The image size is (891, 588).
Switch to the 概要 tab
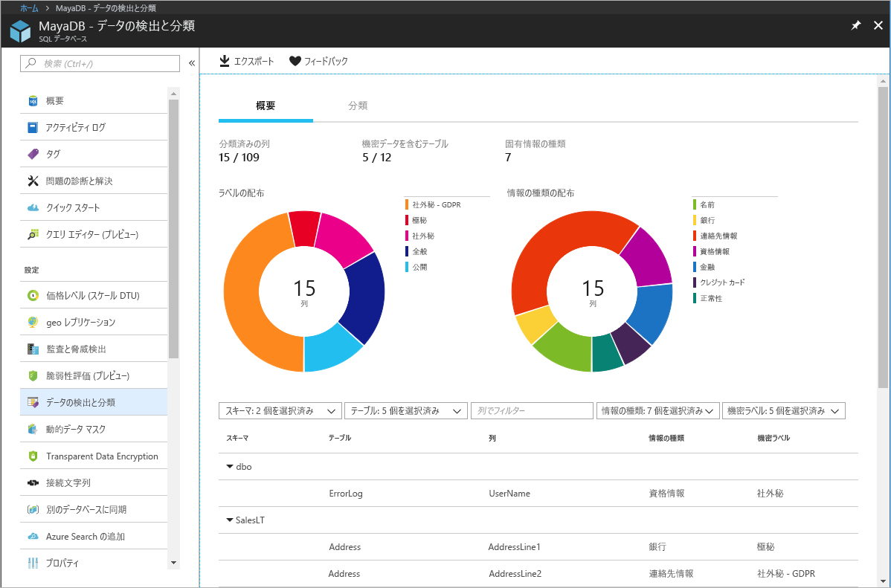coord(265,106)
